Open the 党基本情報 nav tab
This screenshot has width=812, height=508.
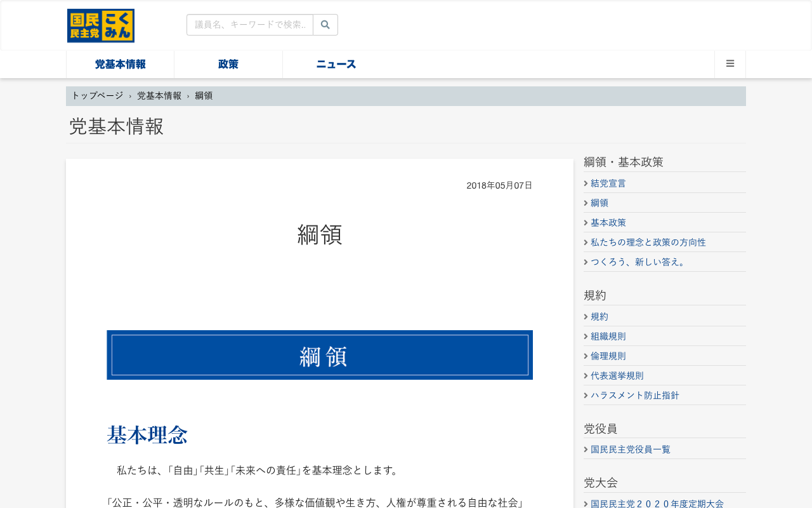[121, 64]
